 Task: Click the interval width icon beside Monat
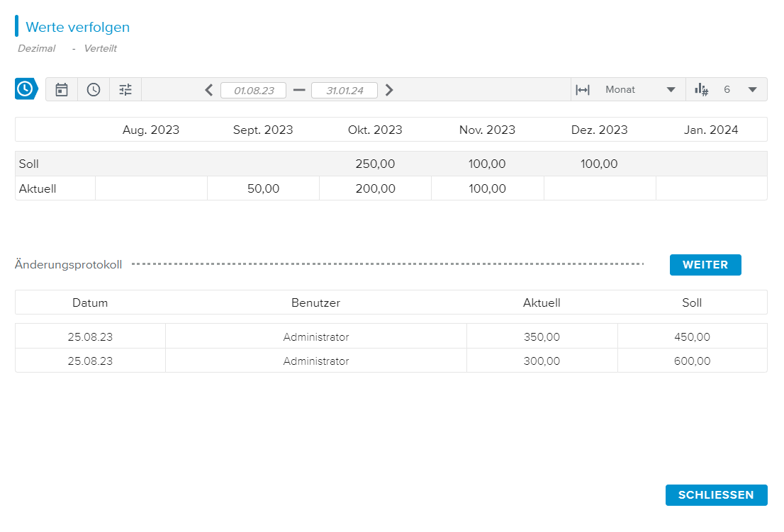[x=583, y=90]
